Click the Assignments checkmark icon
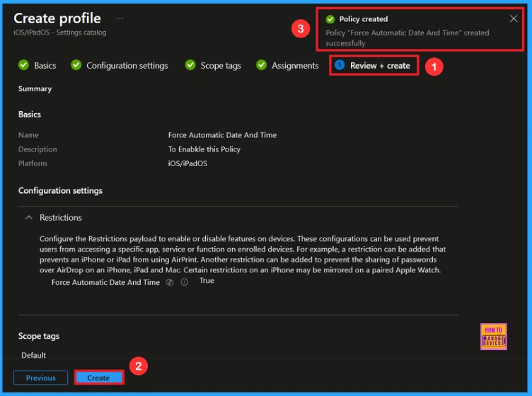This screenshot has height=396, width=532. point(261,65)
